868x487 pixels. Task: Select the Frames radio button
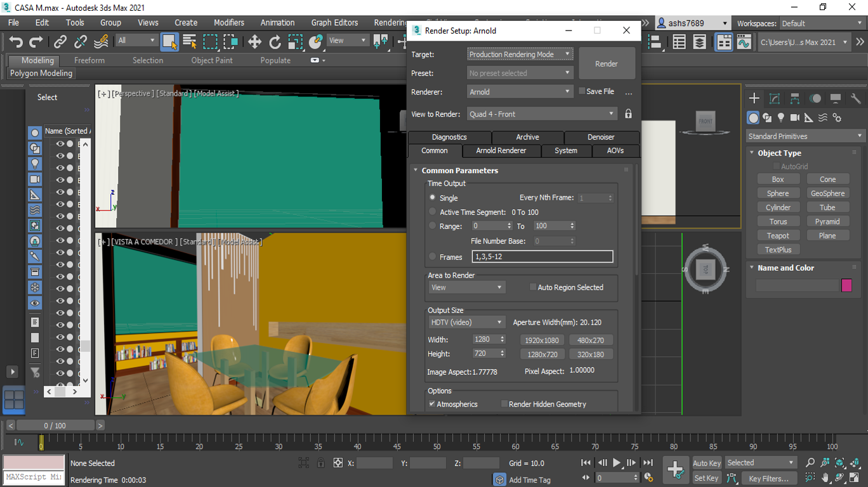pyautogui.click(x=433, y=257)
